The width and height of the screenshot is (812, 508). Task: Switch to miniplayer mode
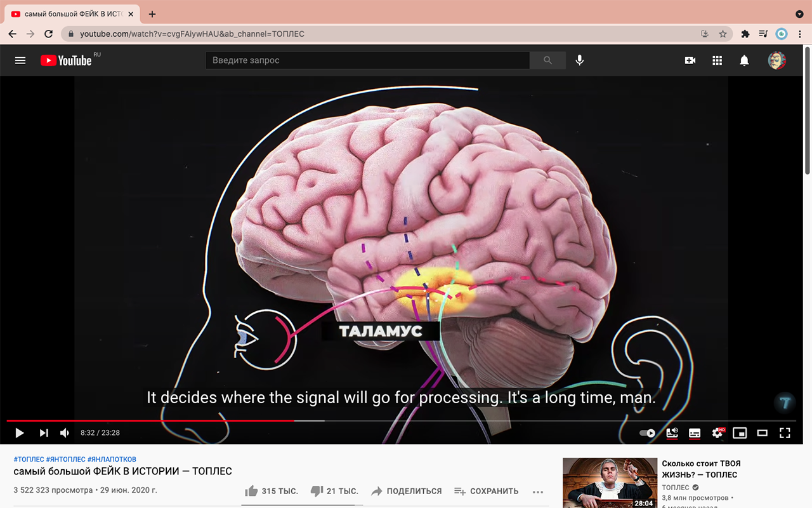point(740,432)
